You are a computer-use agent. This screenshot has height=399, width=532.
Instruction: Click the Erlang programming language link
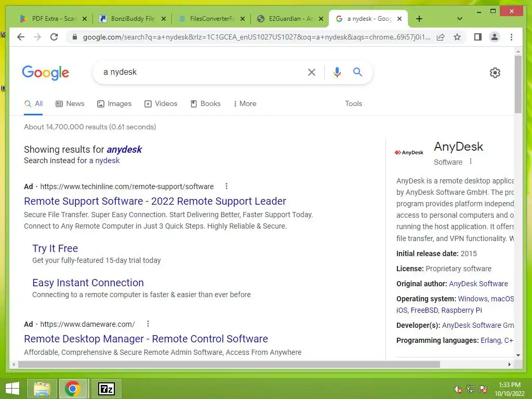[x=491, y=340]
